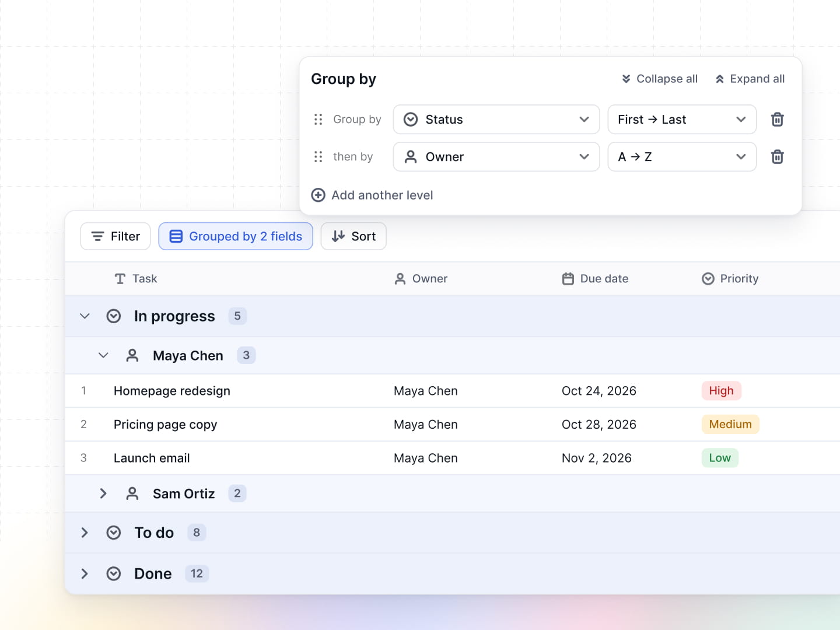840x630 pixels.
Task: Open the Sort options
Action: (x=353, y=236)
